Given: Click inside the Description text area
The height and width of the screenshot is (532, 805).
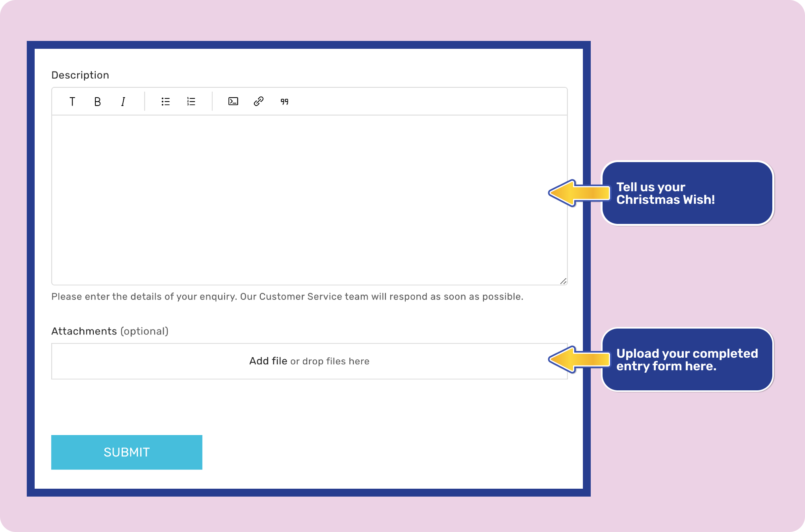Looking at the screenshot, I should tap(309, 200).
